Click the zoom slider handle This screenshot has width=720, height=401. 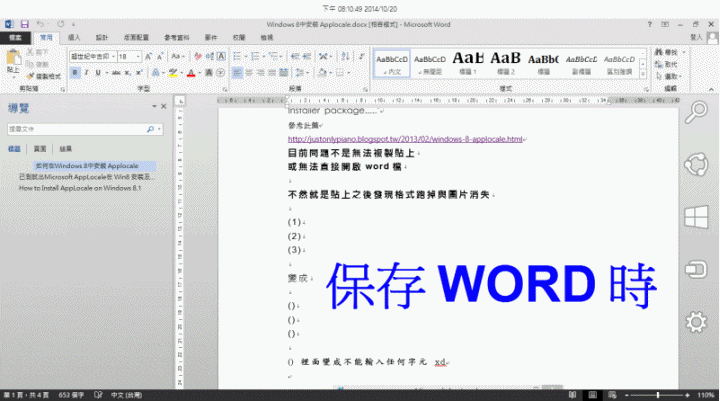pos(658,395)
